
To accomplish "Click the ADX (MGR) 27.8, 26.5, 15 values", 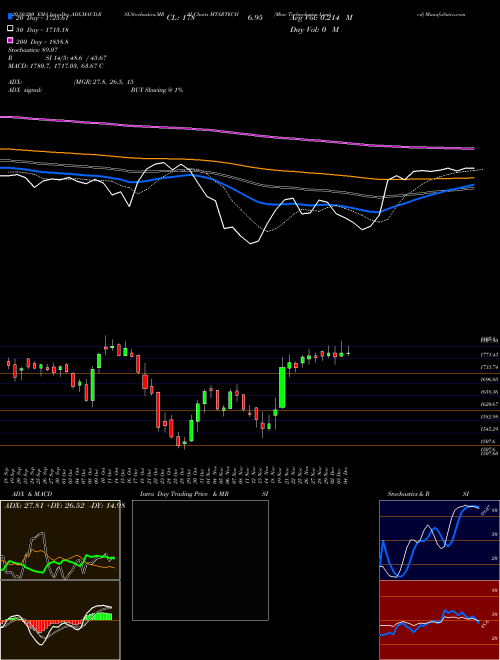I will 104,82.
